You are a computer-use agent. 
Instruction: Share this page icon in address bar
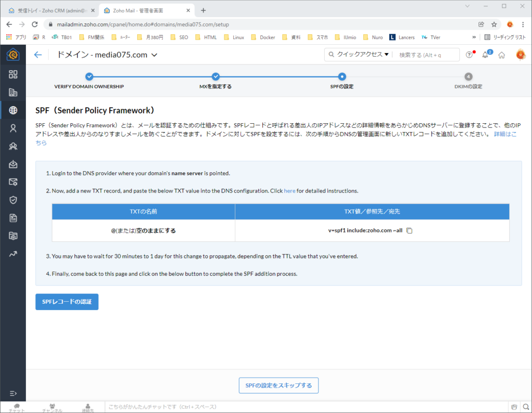481,24
